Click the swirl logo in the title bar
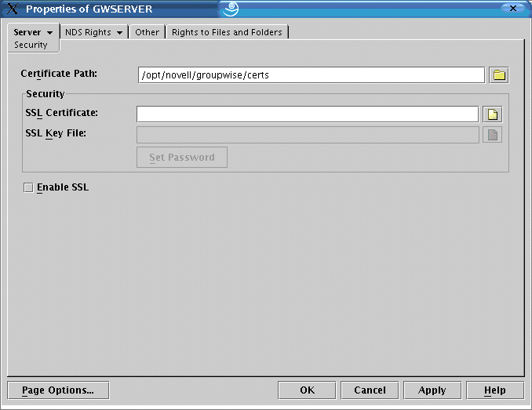Viewport: 532px width, 410px height. (230, 9)
